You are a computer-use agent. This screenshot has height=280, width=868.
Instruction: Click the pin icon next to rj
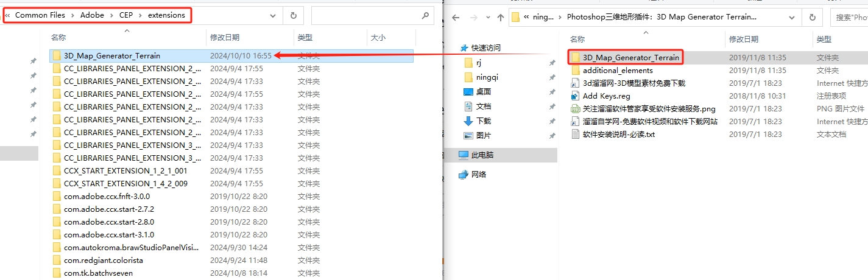[x=552, y=63]
